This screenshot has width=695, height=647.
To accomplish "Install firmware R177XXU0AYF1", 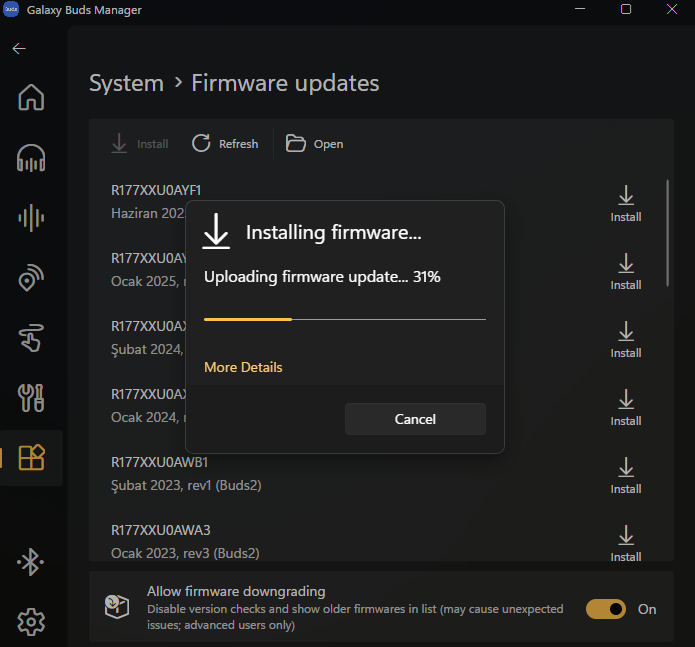I will [626, 204].
